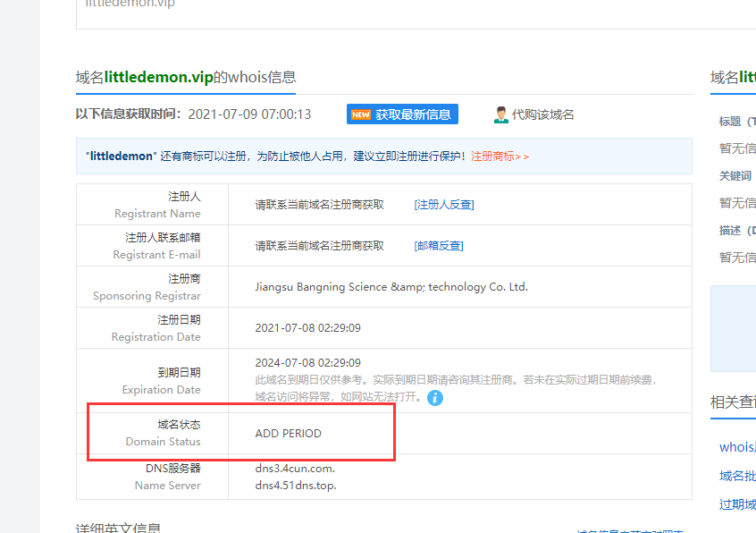This screenshot has height=533, width=756.
Task: Click the agent avatar icon beside 代购该域名
Action: tap(500, 114)
